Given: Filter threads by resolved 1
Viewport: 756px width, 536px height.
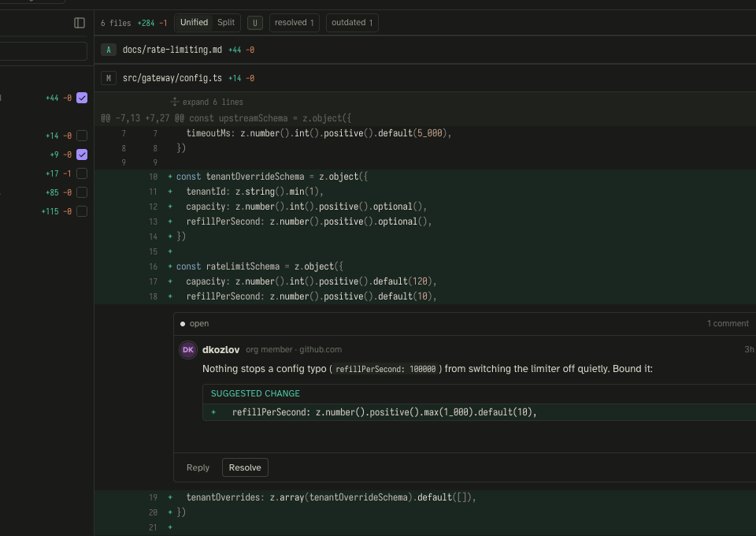Looking at the screenshot, I should pyautogui.click(x=294, y=23).
